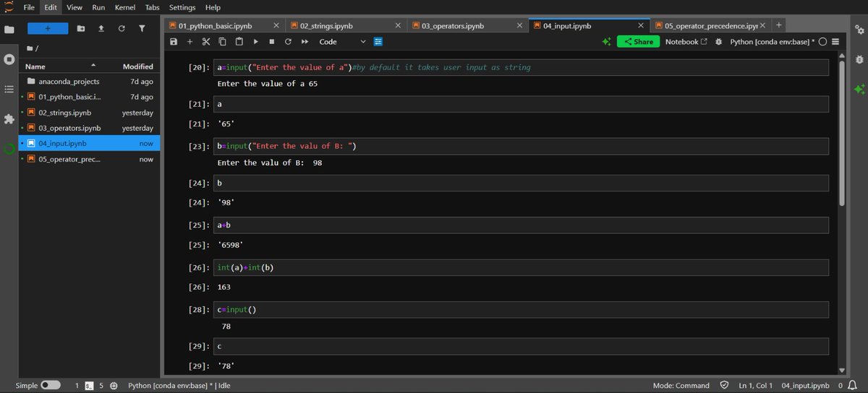This screenshot has height=393, width=868.
Task: Open the File Browser sidebar panel
Action: [9, 30]
